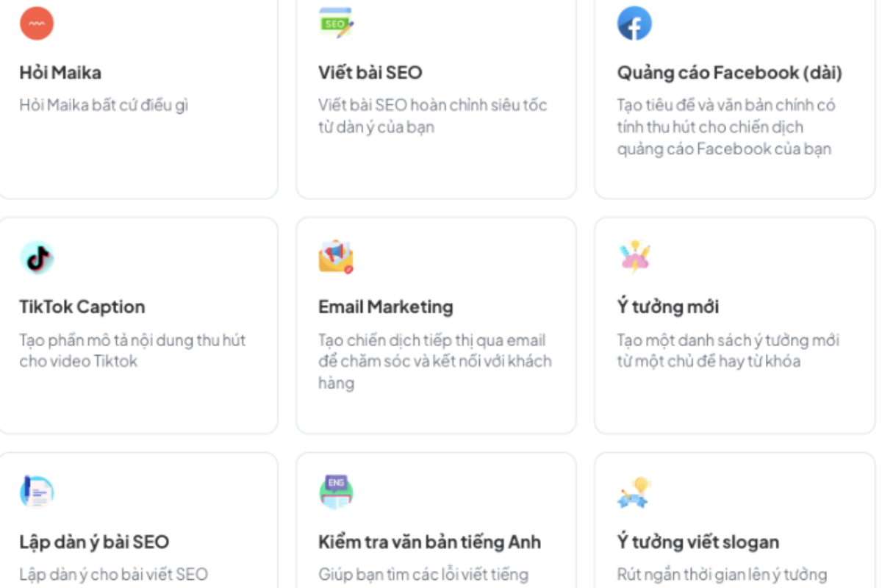The image size is (882, 588).
Task: Click the blue Facebook logo icon
Action: (634, 24)
